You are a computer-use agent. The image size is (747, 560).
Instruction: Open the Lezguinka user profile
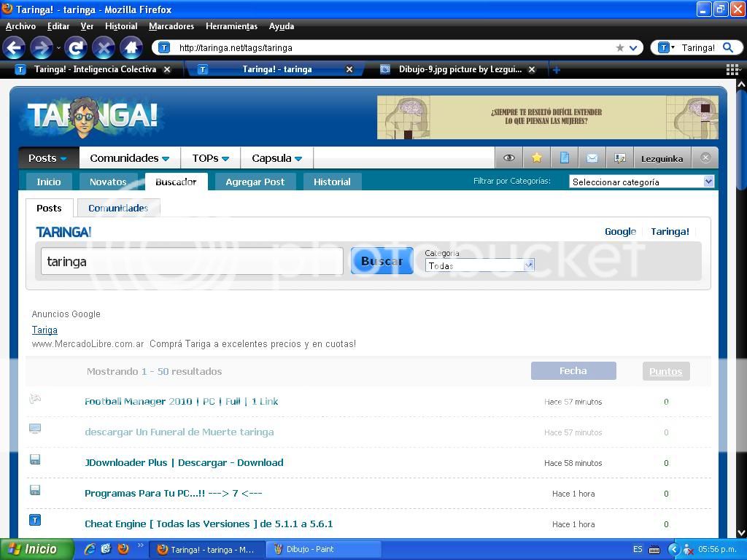point(662,158)
